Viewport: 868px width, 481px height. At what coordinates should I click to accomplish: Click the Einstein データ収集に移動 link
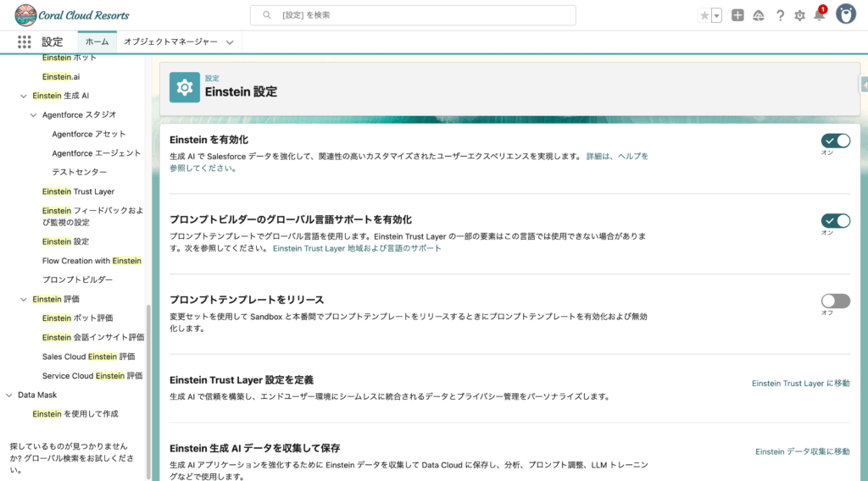[802, 451]
